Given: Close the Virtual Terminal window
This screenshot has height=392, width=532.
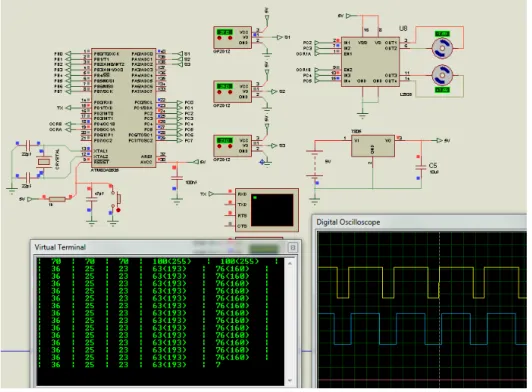Looking at the screenshot, I should pos(293,247).
